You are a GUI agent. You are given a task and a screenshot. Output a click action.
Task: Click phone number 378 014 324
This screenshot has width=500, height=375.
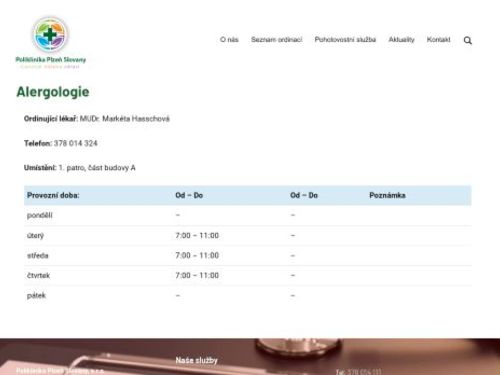[x=76, y=143]
